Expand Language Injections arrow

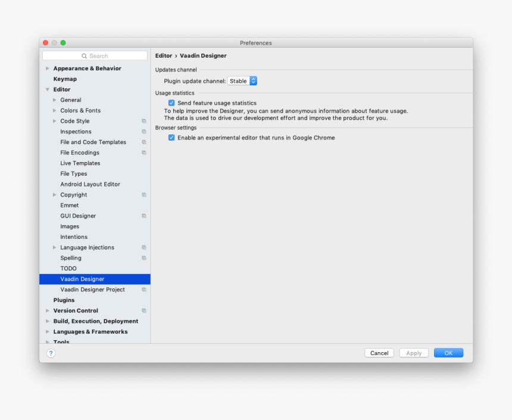[x=55, y=247]
